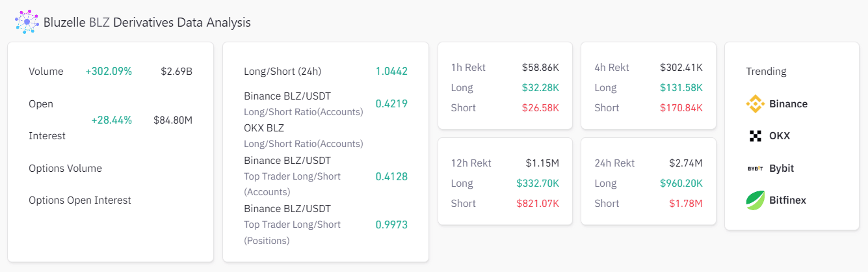Select Bybit in Trending list
The width and height of the screenshot is (868, 272).
tap(782, 168)
